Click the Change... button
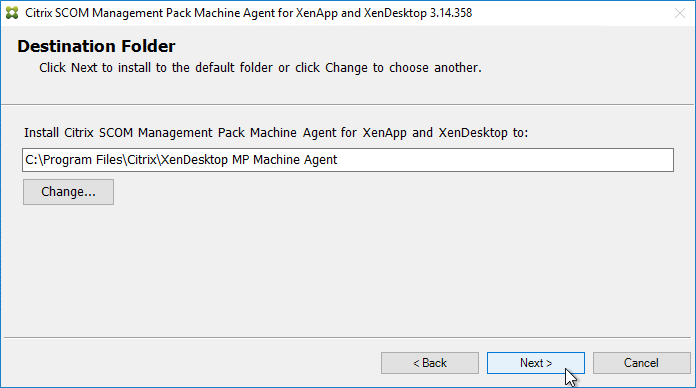The image size is (696, 388). point(68,192)
